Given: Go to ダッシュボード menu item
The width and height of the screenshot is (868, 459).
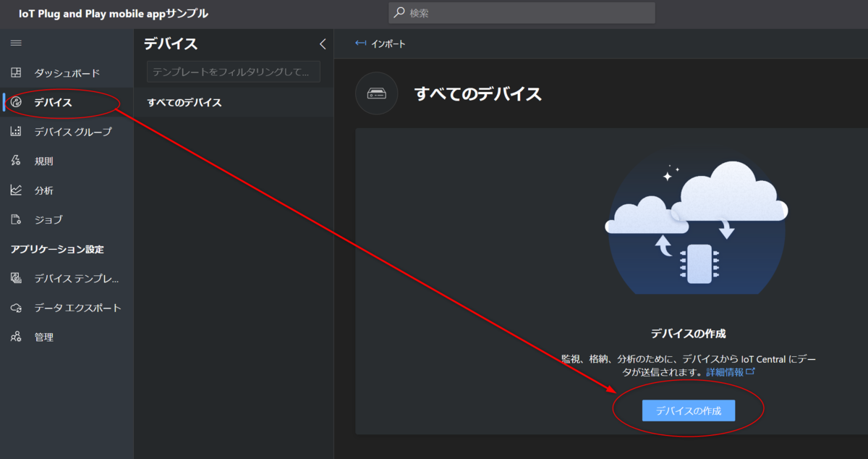Looking at the screenshot, I should click(x=67, y=73).
